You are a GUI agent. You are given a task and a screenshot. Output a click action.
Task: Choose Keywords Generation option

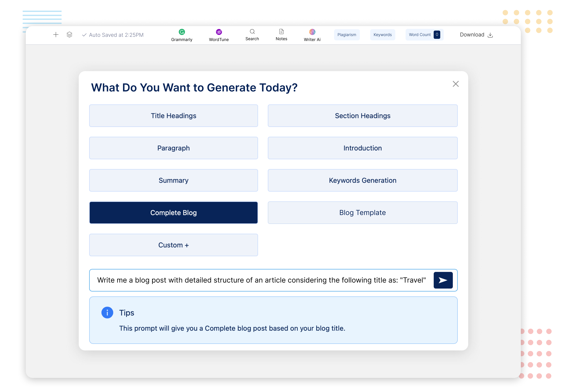pyautogui.click(x=363, y=180)
